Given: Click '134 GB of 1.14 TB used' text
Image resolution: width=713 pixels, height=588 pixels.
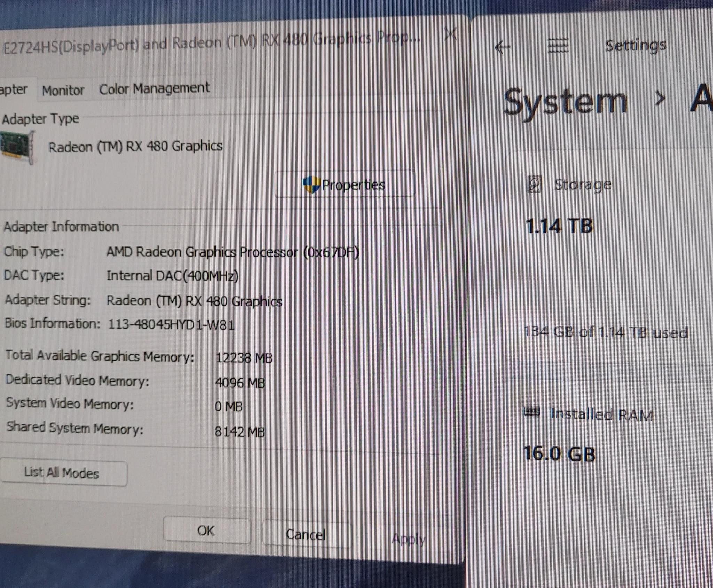Looking at the screenshot, I should 606,332.
